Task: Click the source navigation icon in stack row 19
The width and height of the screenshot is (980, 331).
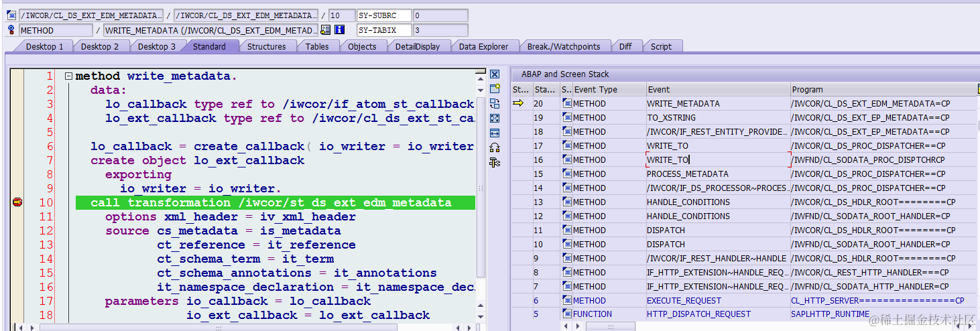Action: click(566, 117)
